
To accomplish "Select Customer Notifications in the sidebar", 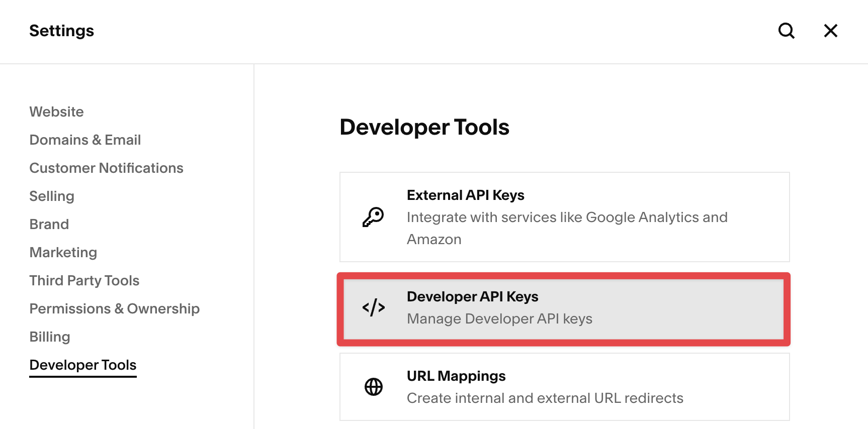I will point(106,168).
